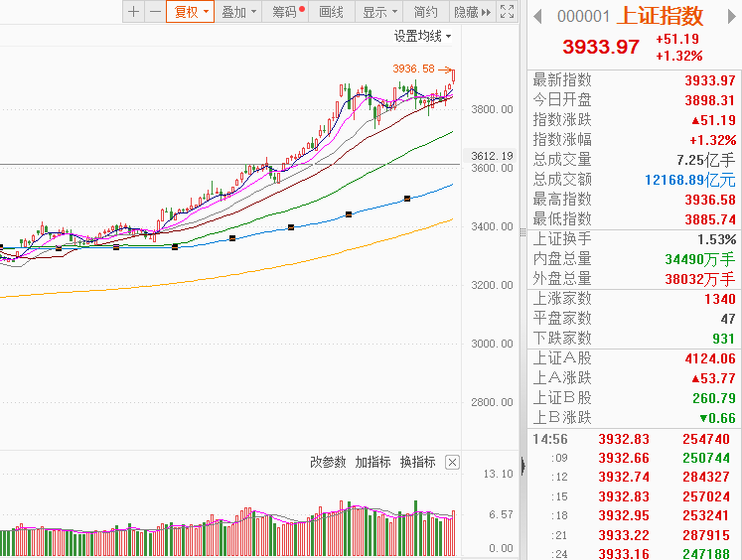Toggle fullscreen chart mode icon
742x560 pixels.
[x=507, y=12]
